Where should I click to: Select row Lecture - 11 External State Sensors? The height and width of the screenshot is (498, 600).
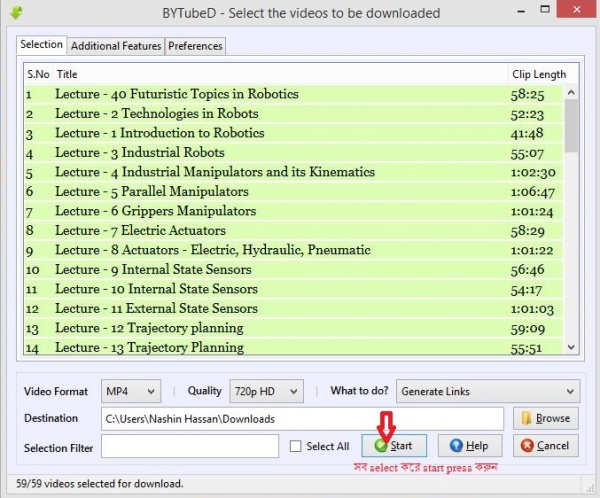(x=293, y=309)
